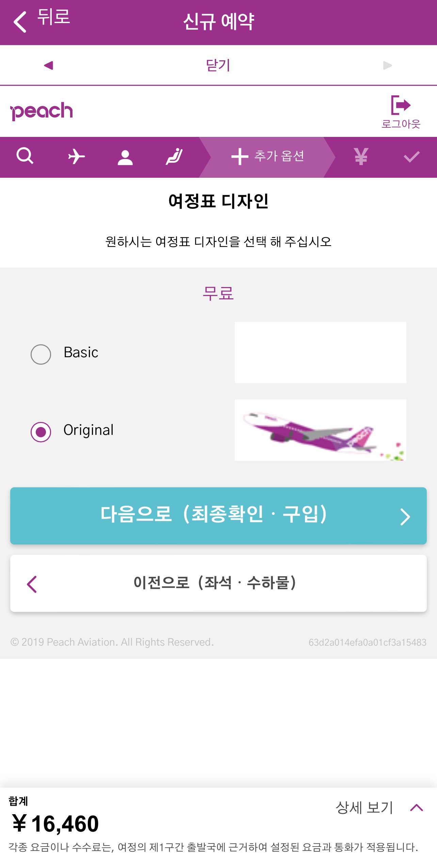
Task: Go forward with right triangle arrow
Action: [x=387, y=65]
